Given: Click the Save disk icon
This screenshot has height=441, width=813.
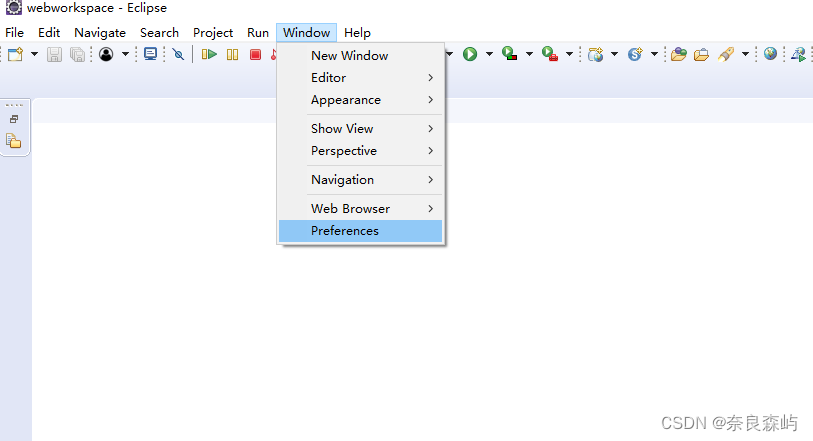Looking at the screenshot, I should click(54, 54).
